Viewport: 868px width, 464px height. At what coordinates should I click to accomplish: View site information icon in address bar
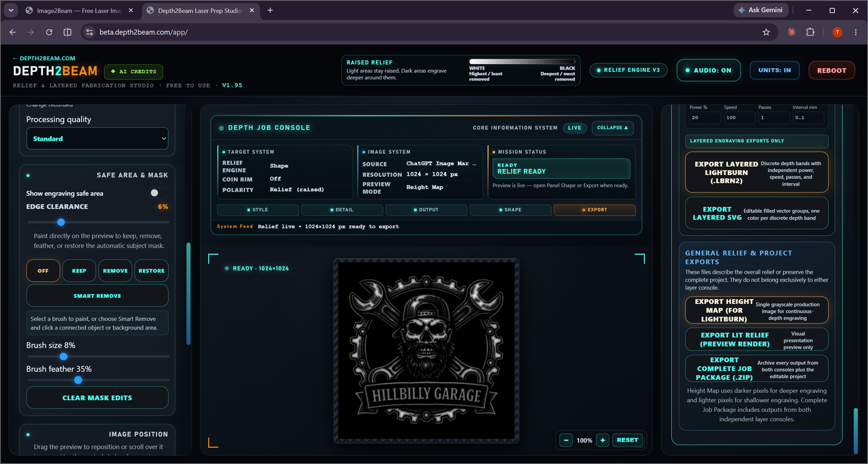(x=89, y=32)
